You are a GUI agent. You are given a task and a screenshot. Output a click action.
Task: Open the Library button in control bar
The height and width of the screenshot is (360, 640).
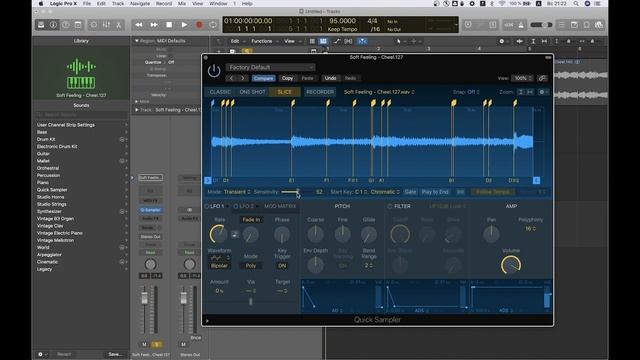41,25
